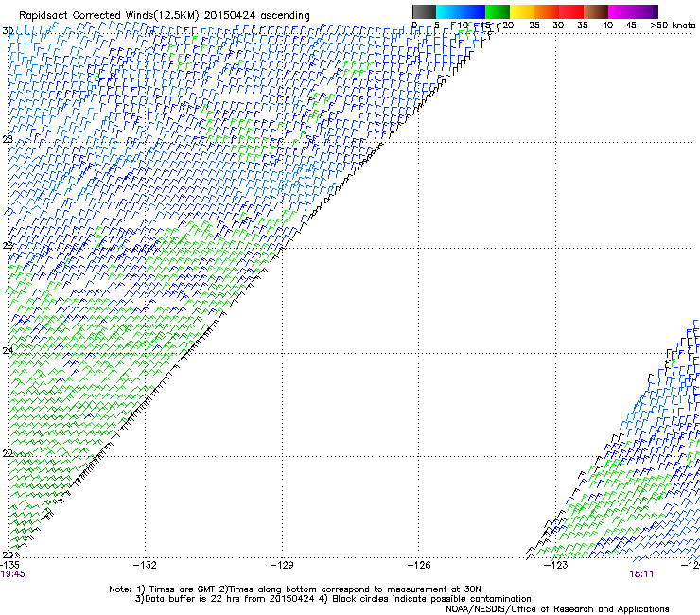
Task: Click the red 30-35 knots color segment
Action: click(x=571, y=11)
